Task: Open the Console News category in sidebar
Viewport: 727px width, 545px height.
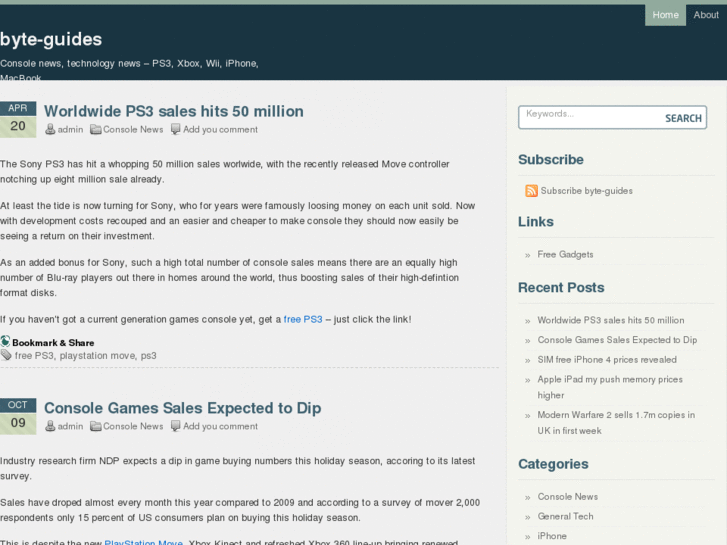Action: (x=568, y=497)
